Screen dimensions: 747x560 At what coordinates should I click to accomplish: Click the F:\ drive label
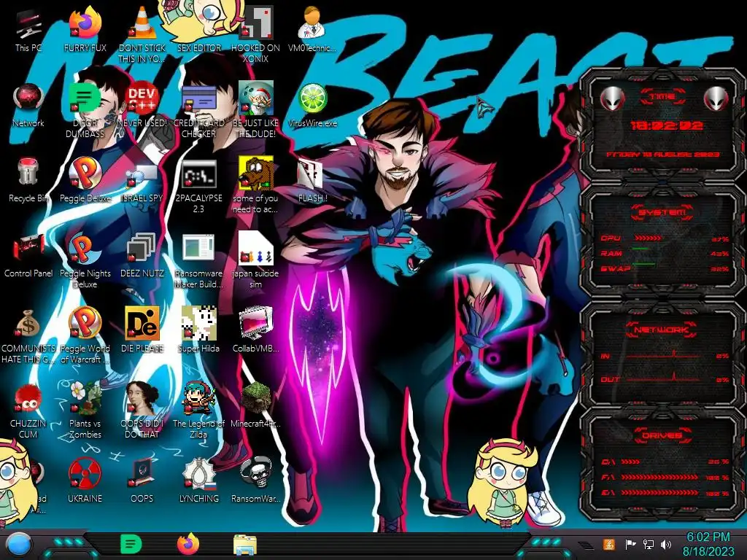coord(608,478)
